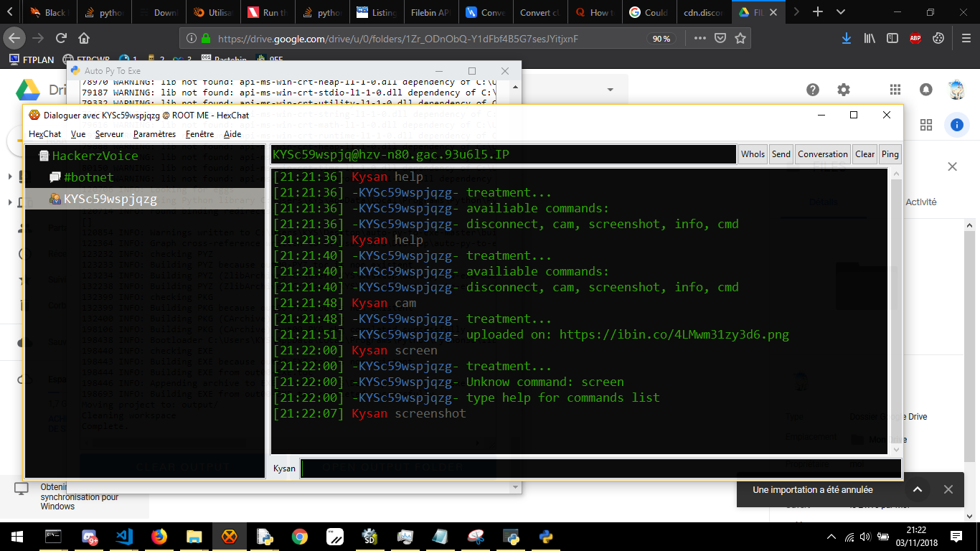Open the Vue menu in HexChat

[x=78, y=134]
